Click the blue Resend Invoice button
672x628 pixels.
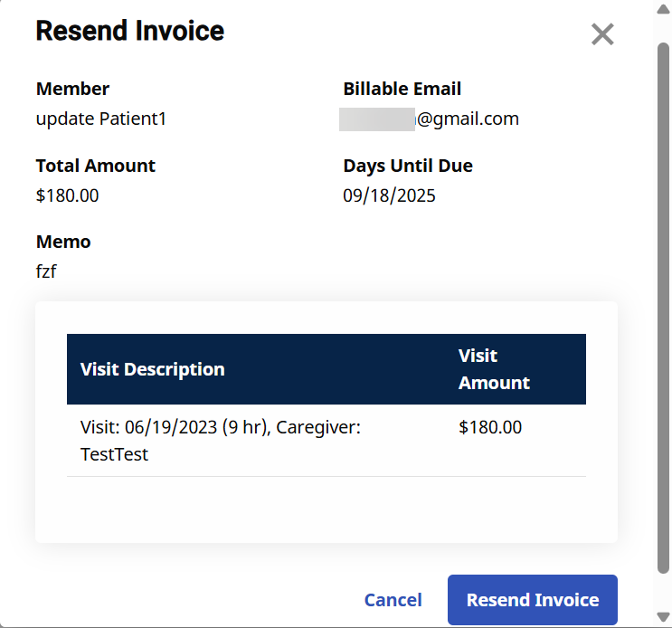(x=532, y=600)
